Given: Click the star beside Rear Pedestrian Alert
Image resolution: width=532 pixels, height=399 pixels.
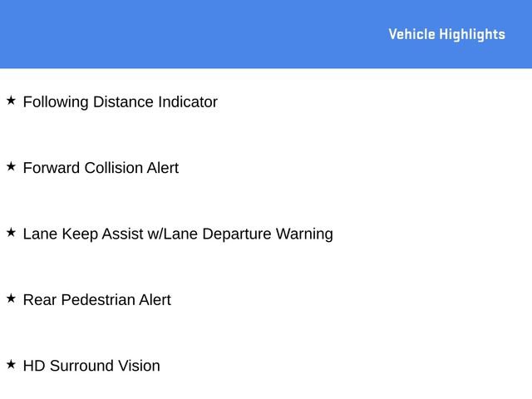Looking at the screenshot, I should tap(11, 298).
